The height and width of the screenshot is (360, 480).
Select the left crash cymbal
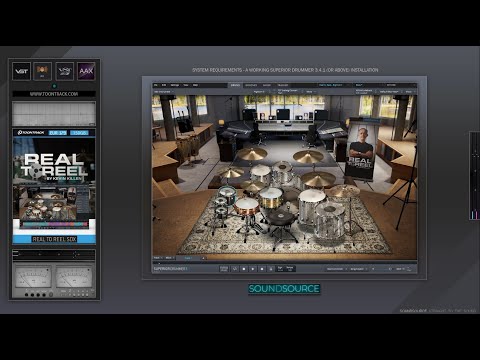(251, 153)
